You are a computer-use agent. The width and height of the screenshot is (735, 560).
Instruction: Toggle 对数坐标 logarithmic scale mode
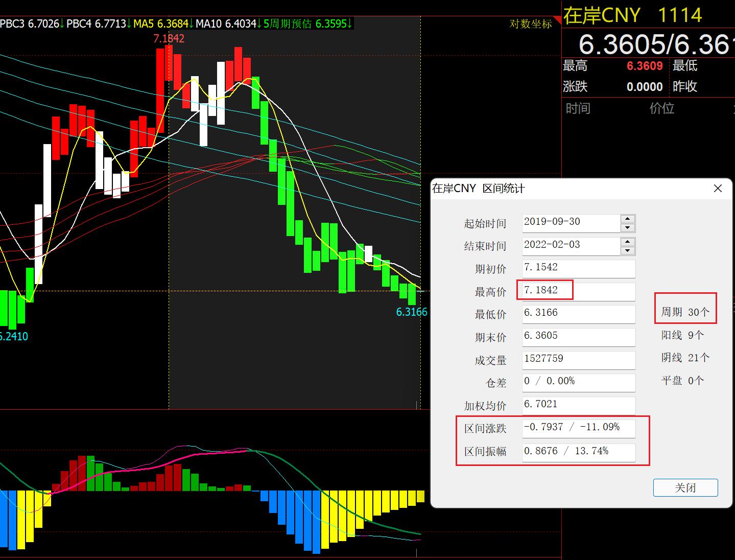tap(531, 24)
